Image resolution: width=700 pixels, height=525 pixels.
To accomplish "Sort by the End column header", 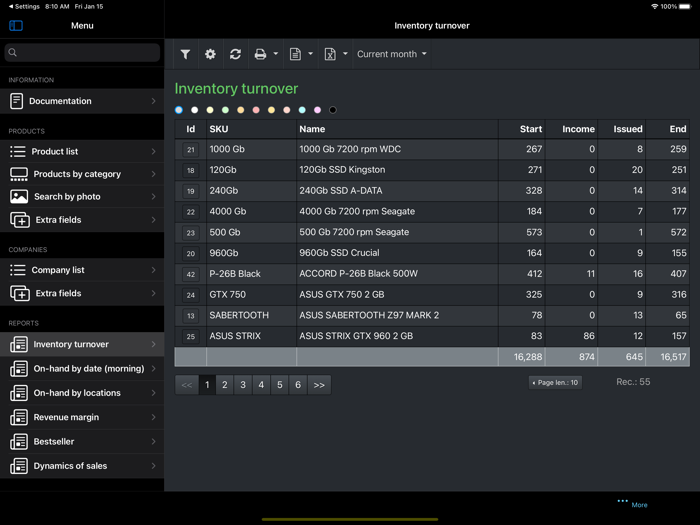I will coord(667,129).
